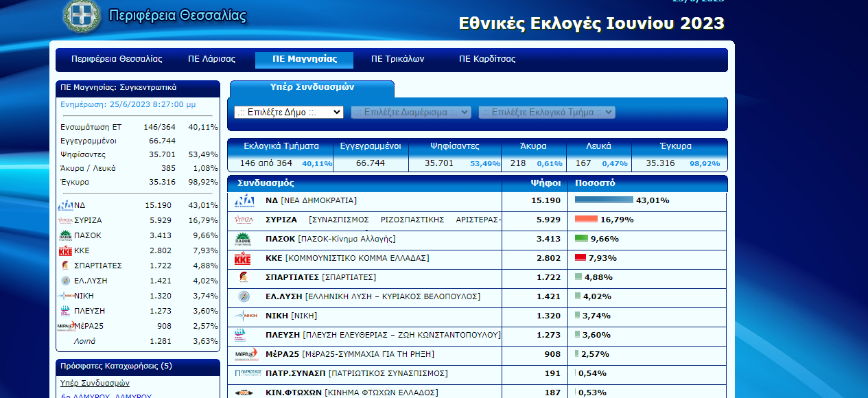Click the ΠΛΕΥΣΗ logo in left summary panel
The width and height of the screenshot is (868, 398).
tap(66, 311)
